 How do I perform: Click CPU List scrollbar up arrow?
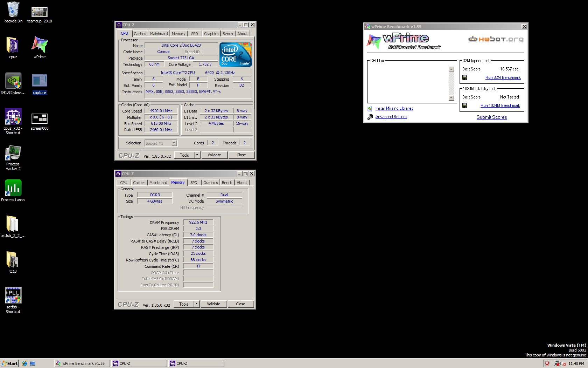[x=451, y=69]
